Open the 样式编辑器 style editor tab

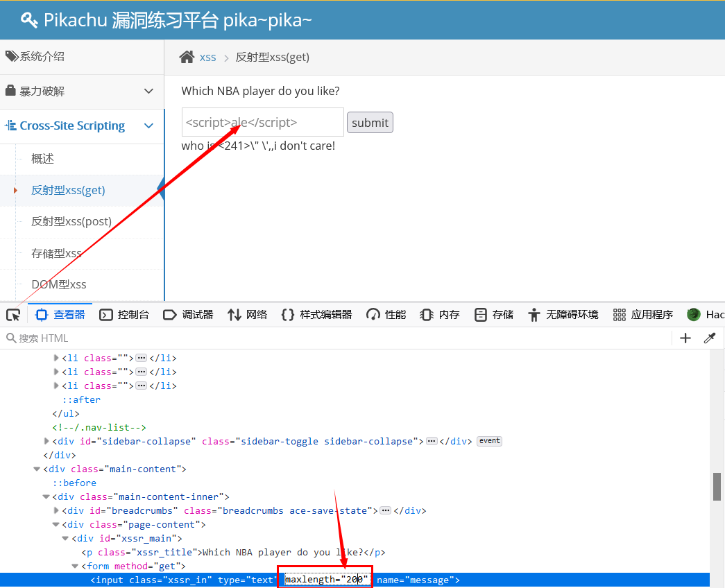(317, 315)
